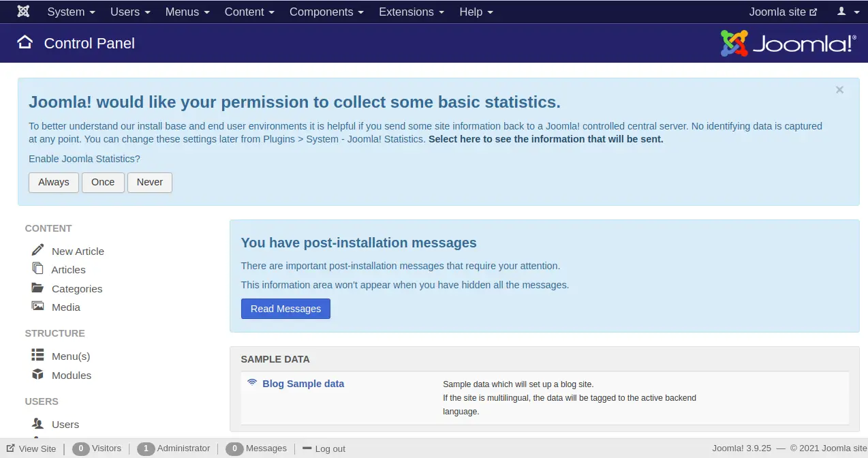Open the Help dropdown
The height and width of the screenshot is (458, 868).
pos(476,12)
